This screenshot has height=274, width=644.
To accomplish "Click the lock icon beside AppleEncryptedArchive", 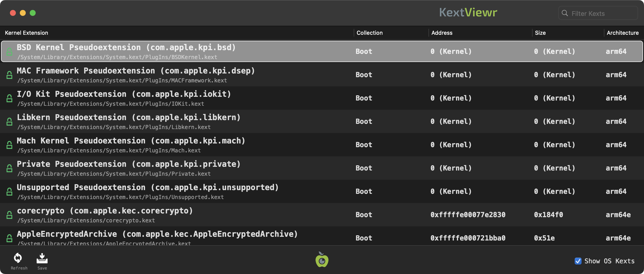I will click(9, 238).
